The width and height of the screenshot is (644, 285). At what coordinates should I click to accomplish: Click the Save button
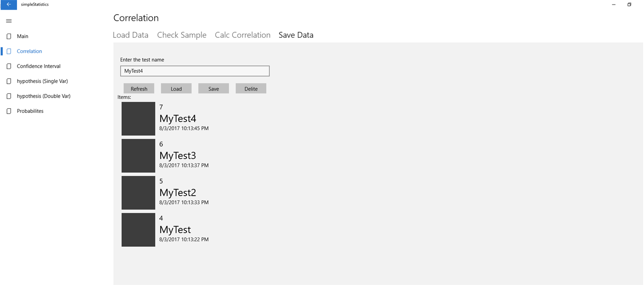213,88
